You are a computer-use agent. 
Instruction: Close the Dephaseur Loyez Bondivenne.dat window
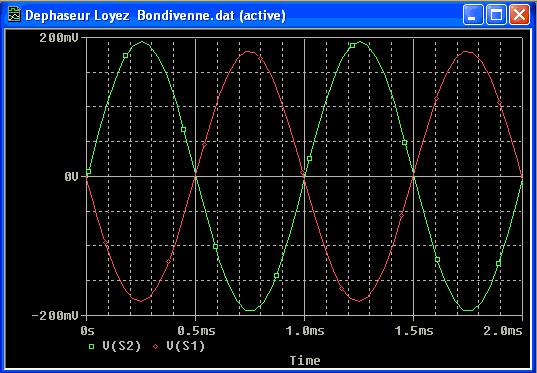click(x=519, y=15)
